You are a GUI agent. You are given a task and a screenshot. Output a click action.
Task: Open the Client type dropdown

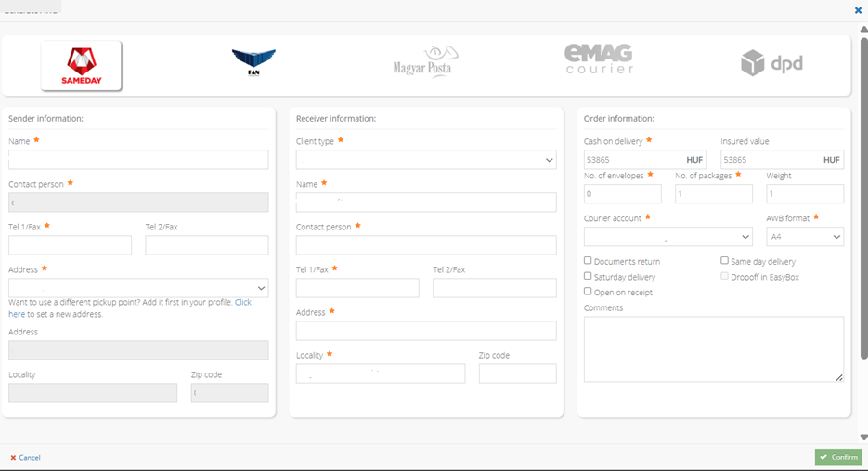click(x=426, y=160)
